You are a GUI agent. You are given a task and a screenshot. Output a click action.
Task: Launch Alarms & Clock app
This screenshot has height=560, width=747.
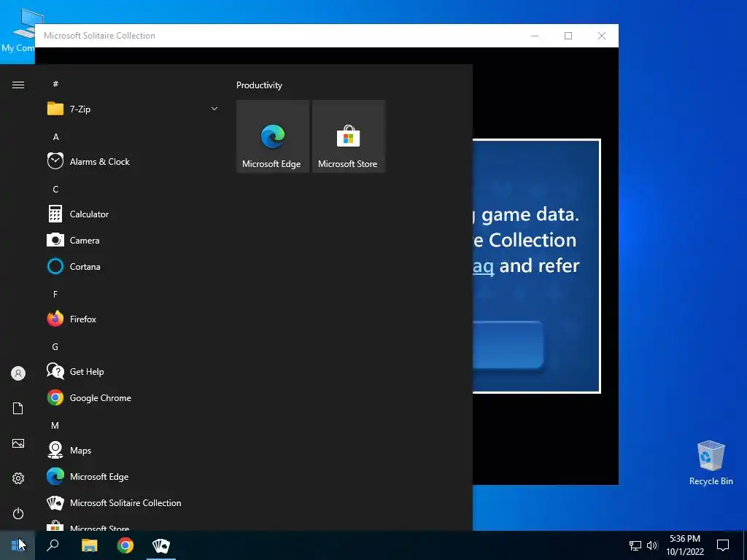pos(133,161)
